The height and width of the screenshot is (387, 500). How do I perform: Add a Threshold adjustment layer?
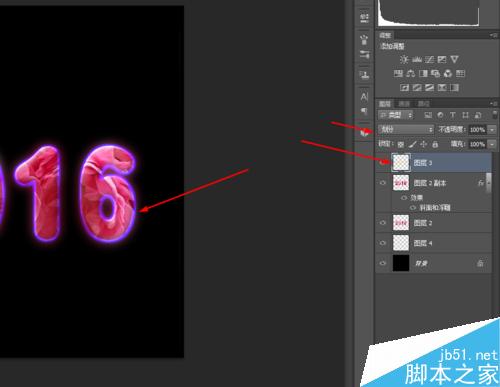pyautogui.click(x=429, y=88)
